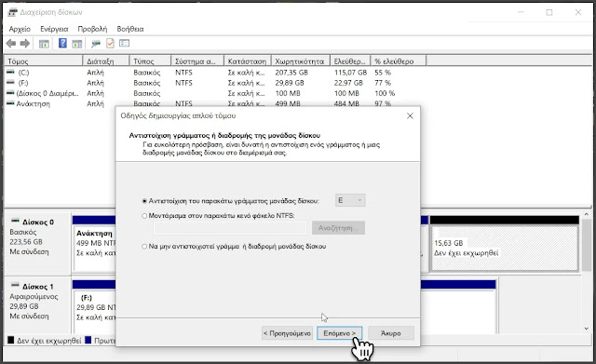Select the radio 'Αντιστοίχιση του παρακάτω γράμματος'
This screenshot has width=596, height=364.
pos(144,201)
